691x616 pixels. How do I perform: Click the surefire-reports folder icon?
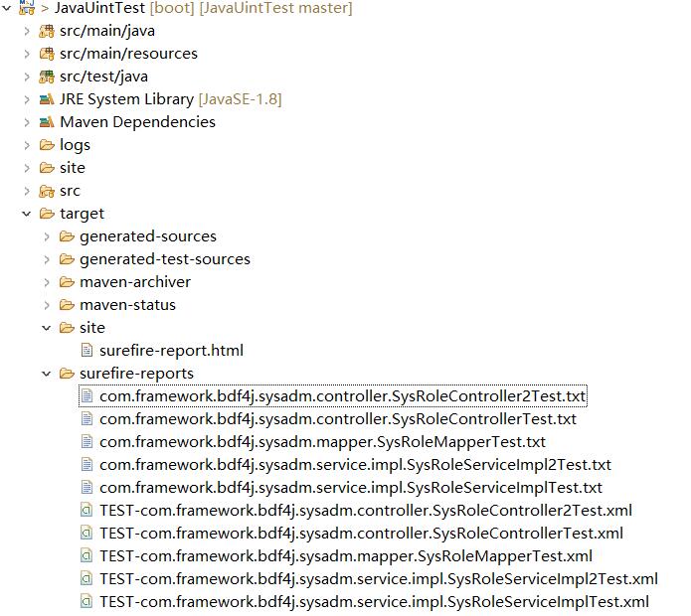tap(67, 374)
